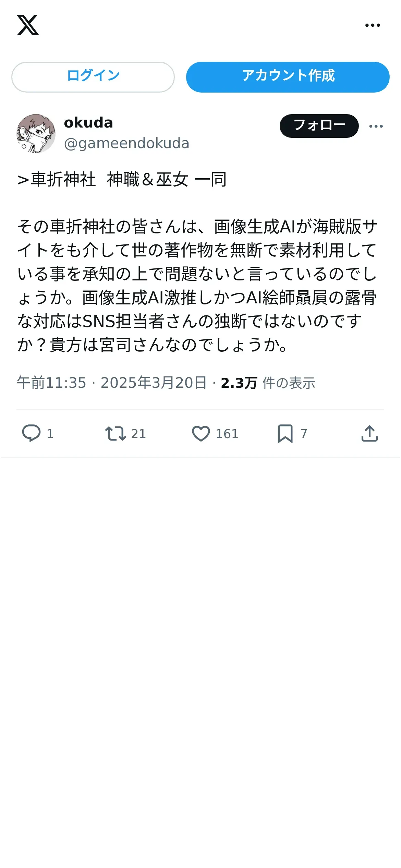Click the bookmark count 7
The image size is (401, 868).
click(x=304, y=434)
